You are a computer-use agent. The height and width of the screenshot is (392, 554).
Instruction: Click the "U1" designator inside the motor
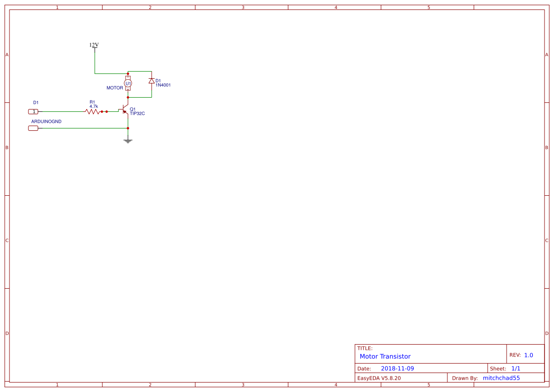[x=128, y=84]
